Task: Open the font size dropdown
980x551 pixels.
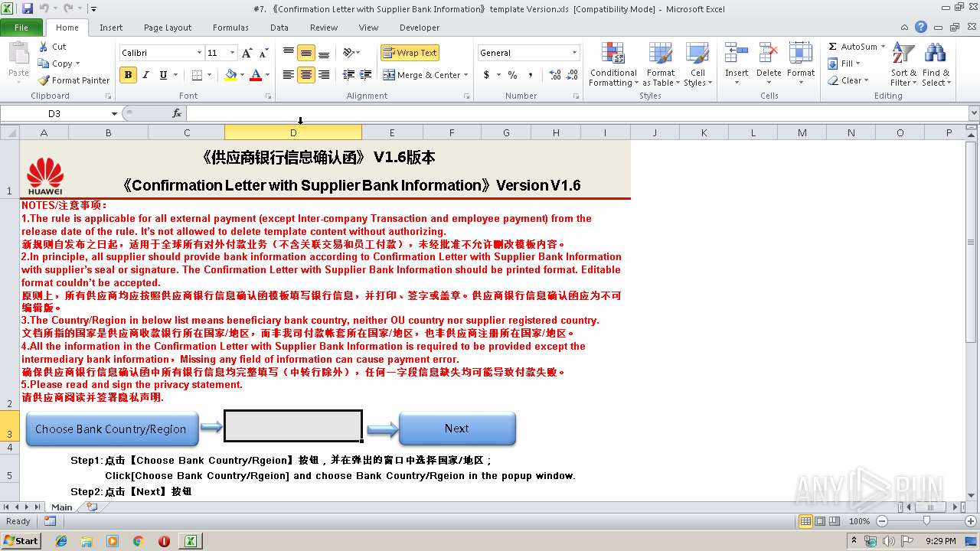Action: 233,53
